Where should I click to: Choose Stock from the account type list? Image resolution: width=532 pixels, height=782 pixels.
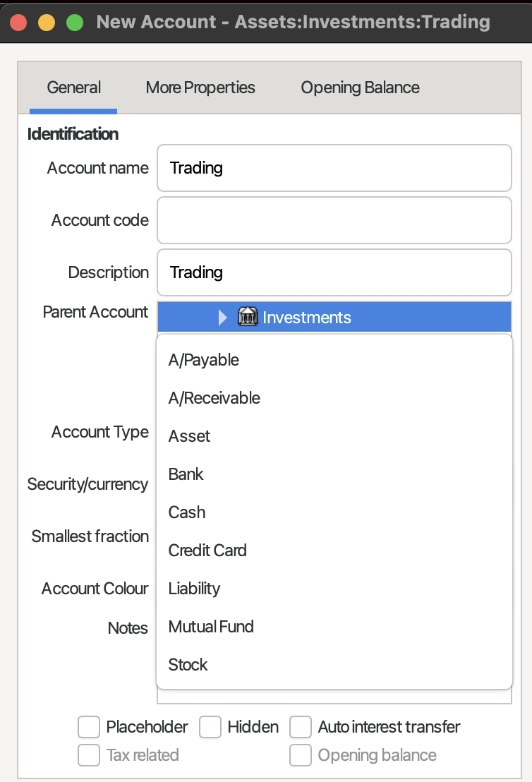point(334,664)
